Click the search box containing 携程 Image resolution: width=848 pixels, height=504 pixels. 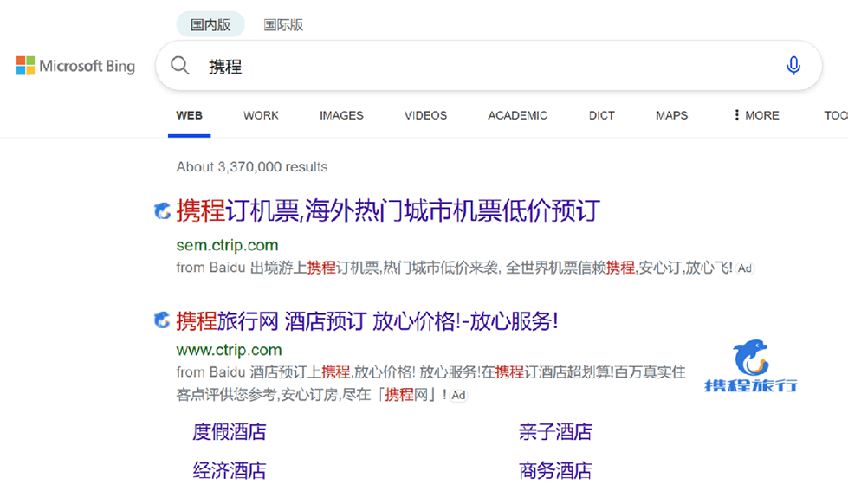[485, 67]
